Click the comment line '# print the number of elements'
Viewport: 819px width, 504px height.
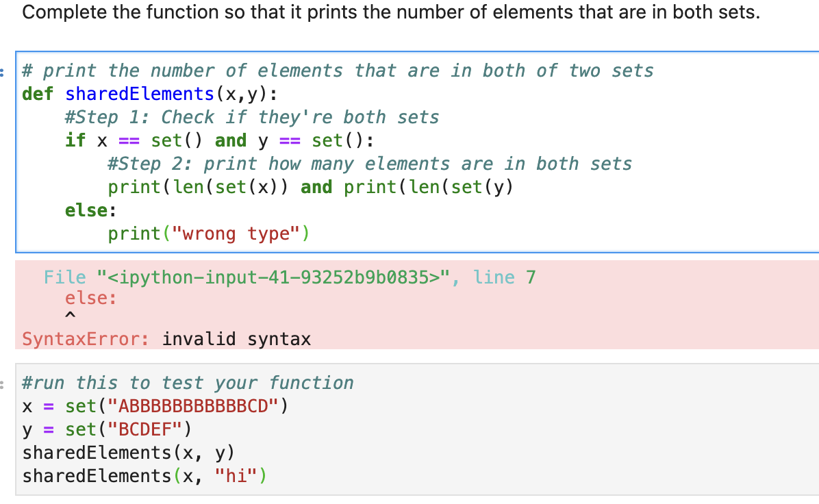[338, 71]
